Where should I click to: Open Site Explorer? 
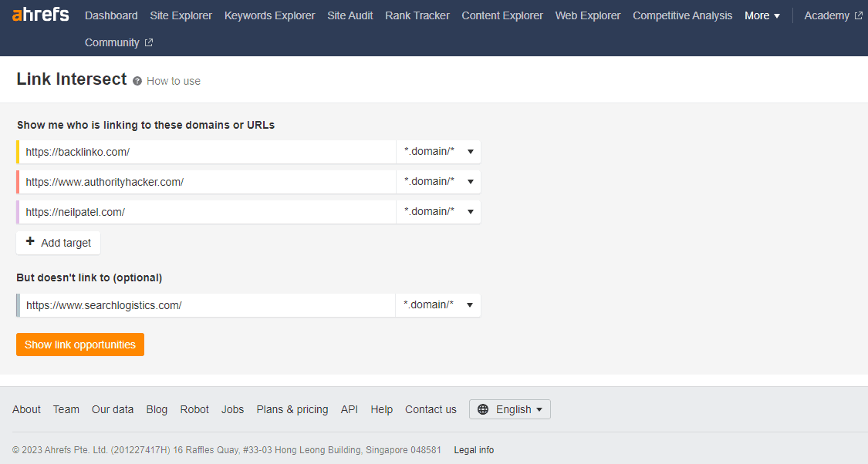coord(181,15)
